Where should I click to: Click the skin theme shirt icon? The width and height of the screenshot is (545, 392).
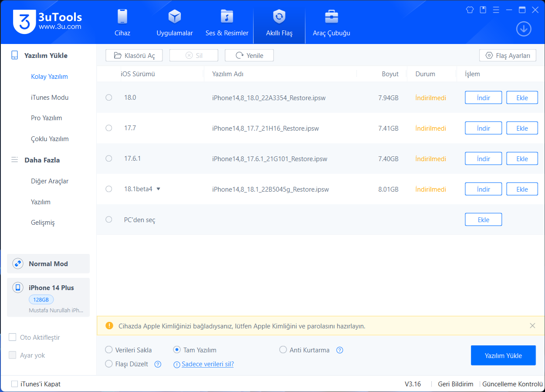click(x=470, y=10)
